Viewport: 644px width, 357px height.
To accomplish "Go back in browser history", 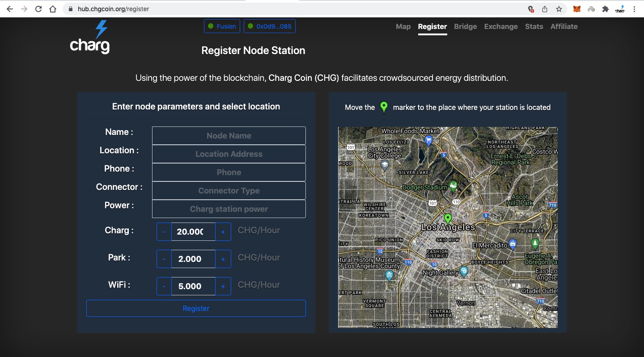I will click(9, 9).
